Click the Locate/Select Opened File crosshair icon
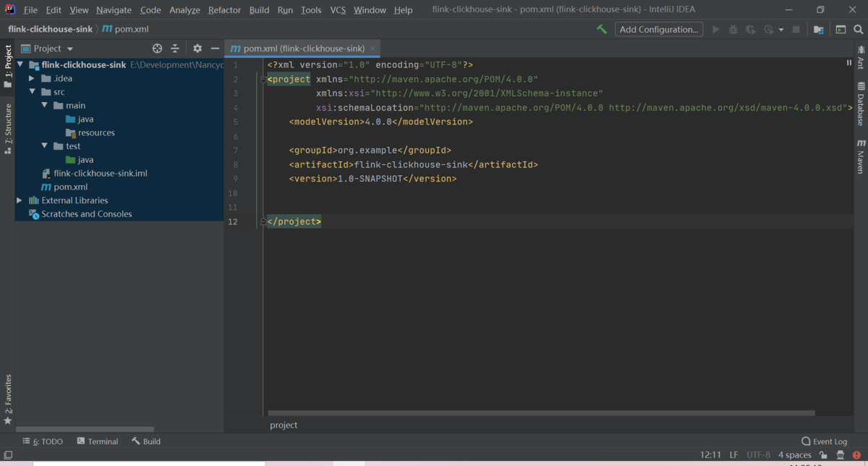 157,48
